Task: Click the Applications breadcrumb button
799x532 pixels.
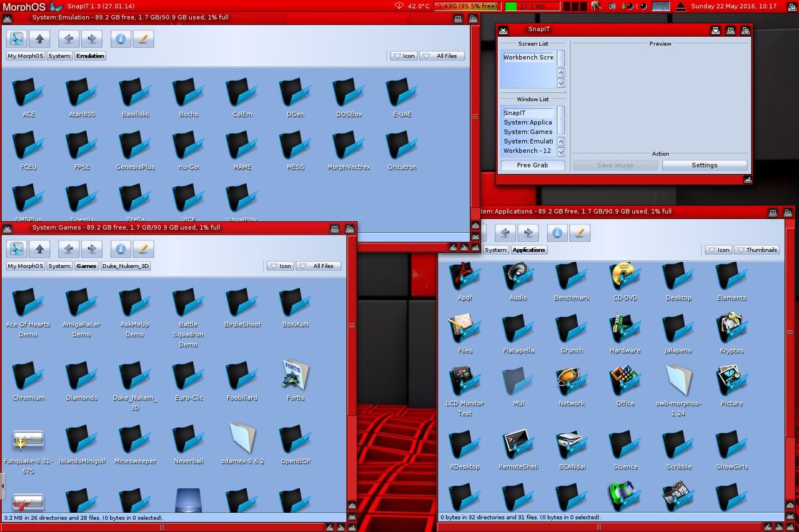Action: click(529, 250)
